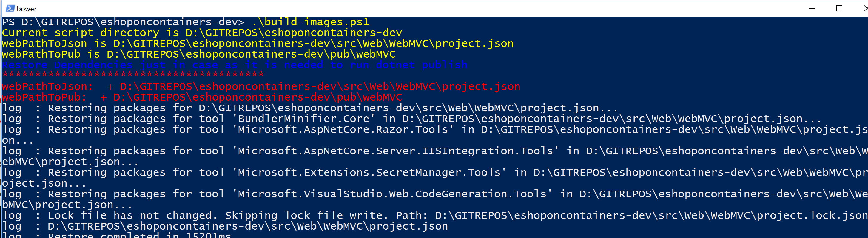The image size is (868, 238).
Task: Click the blue "Restore Dependencies" message line
Action: (x=235, y=65)
